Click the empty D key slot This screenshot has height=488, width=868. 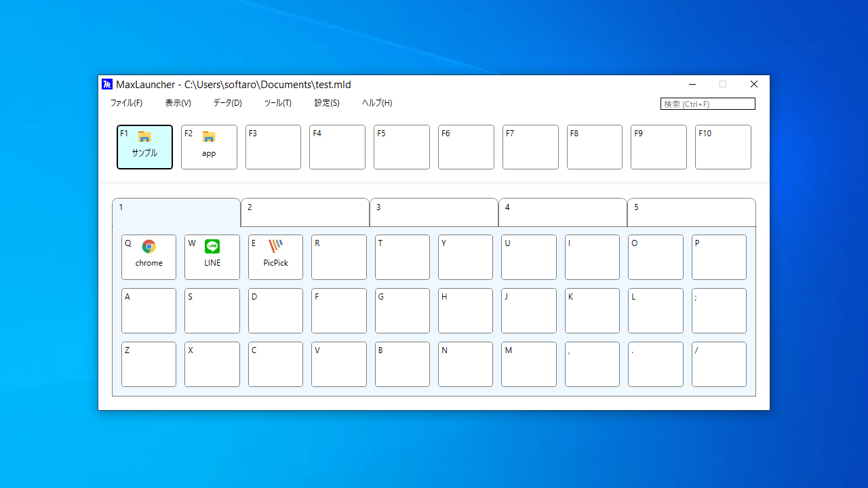[x=275, y=310]
